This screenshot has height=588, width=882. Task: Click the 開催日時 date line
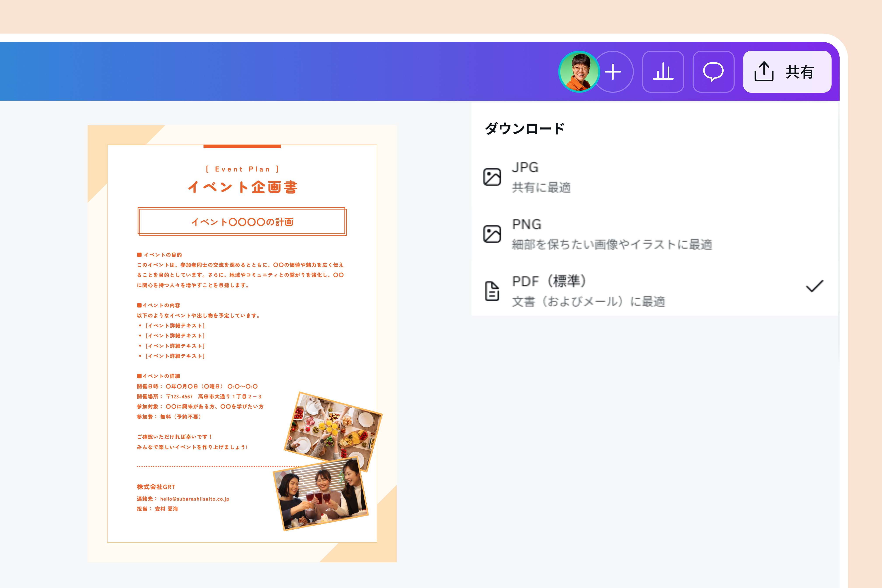[197, 386]
